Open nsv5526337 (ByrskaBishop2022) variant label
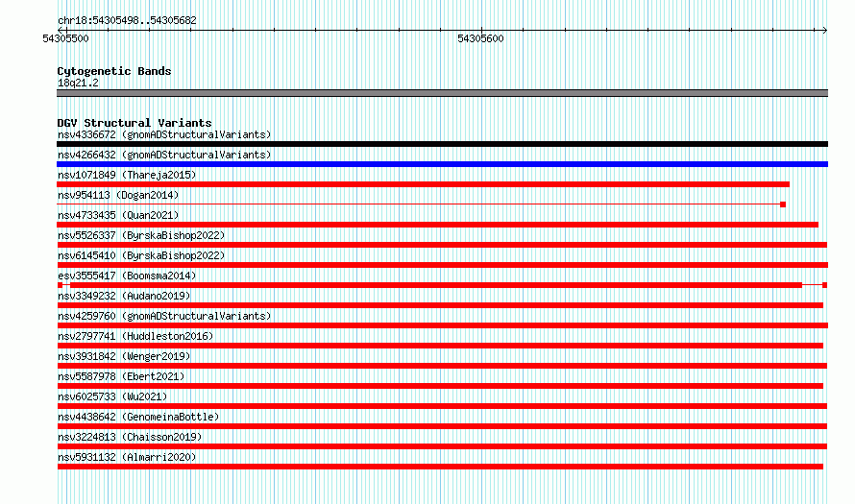 point(141,235)
